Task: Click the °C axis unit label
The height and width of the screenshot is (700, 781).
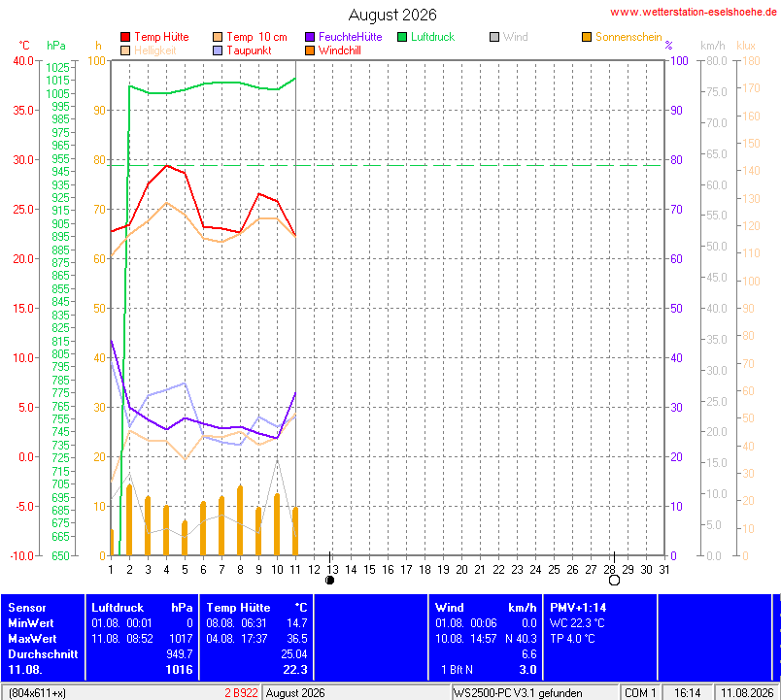Action: coord(24,46)
